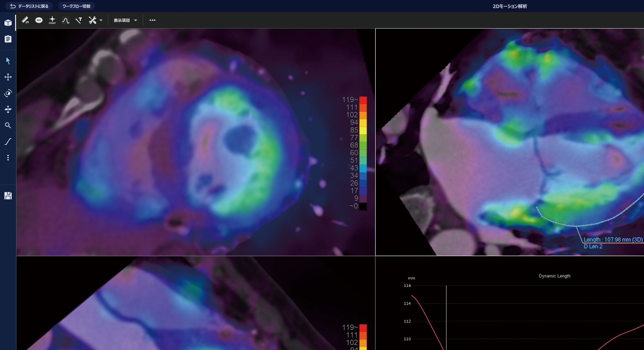Viewport: 644px width, 350px height.
Task: Select the pan (move) tool
Action: point(8,77)
